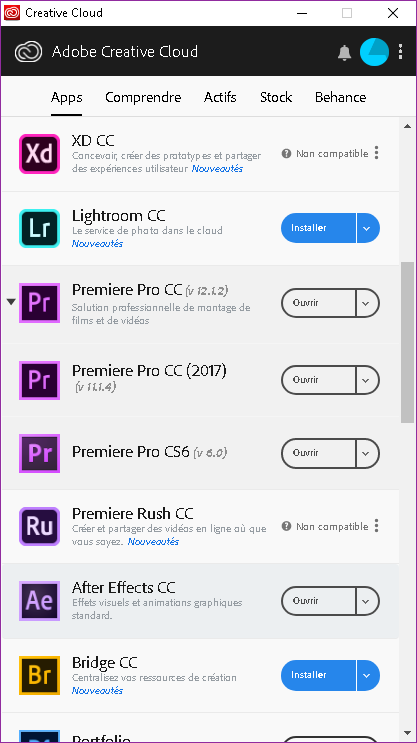Open the Behance tab
Image resolution: width=417 pixels, height=743 pixels.
coord(341,98)
